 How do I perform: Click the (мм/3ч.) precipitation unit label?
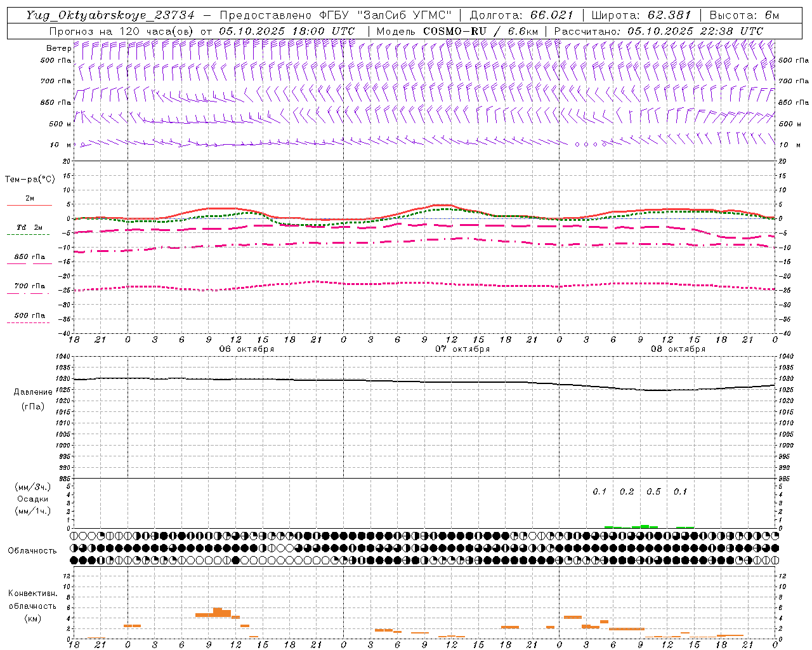pyautogui.click(x=32, y=487)
